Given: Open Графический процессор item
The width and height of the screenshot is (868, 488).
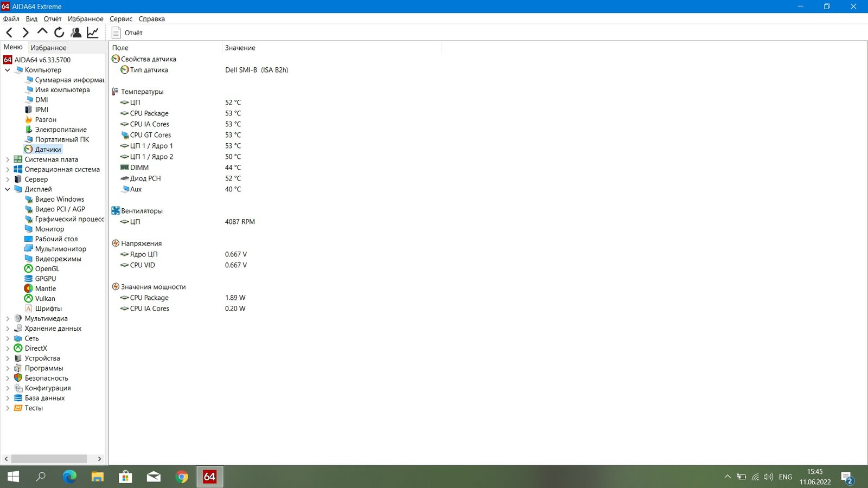Looking at the screenshot, I should pyautogui.click(x=69, y=219).
